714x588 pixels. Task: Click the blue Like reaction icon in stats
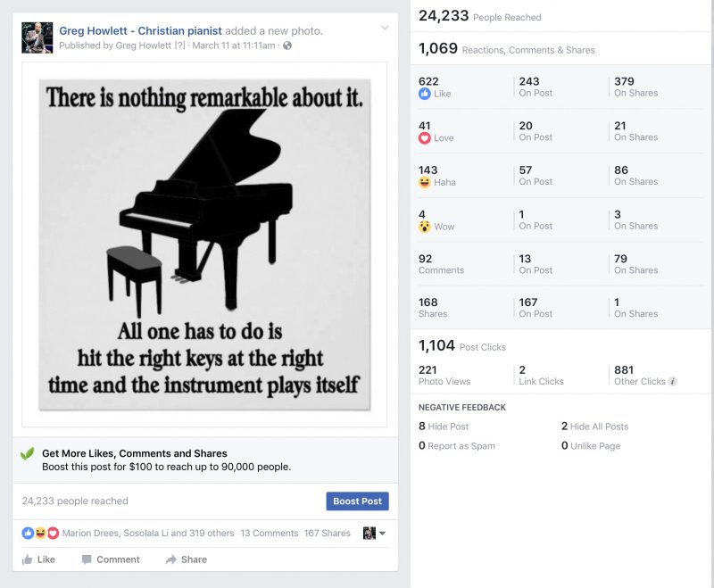tap(425, 94)
